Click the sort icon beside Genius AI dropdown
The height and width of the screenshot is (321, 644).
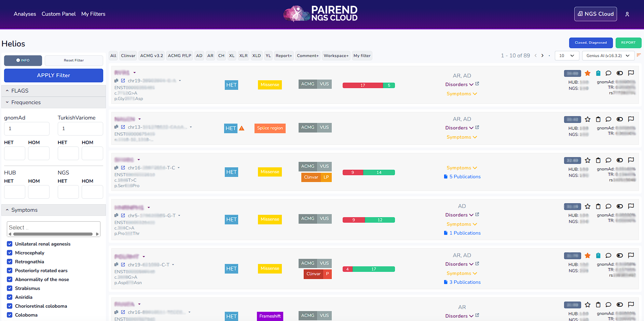pyautogui.click(x=639, y=55)
